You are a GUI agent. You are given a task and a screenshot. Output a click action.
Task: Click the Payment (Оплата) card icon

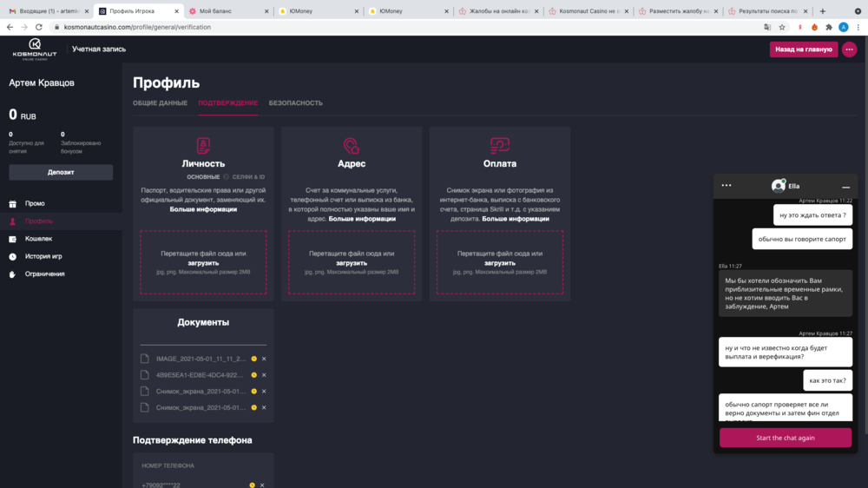click(500, 145)
